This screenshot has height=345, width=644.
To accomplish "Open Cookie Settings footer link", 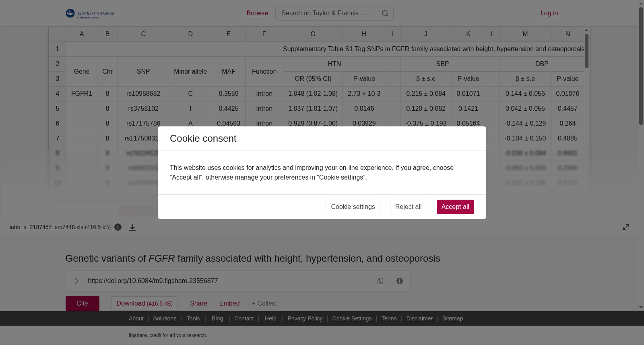I will coord(352,318).
